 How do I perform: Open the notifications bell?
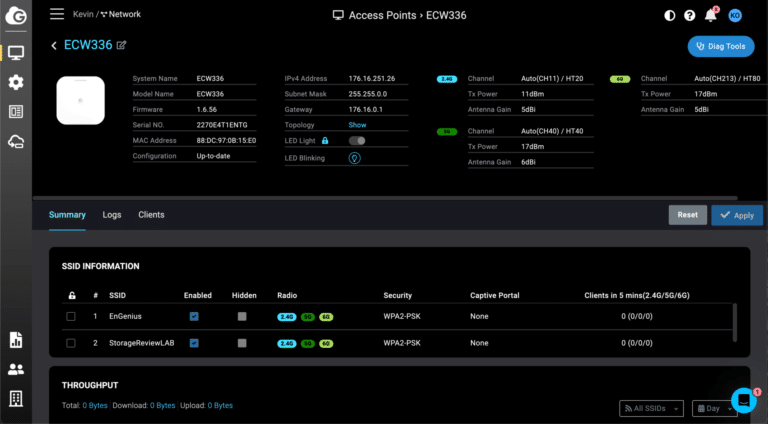711,15
